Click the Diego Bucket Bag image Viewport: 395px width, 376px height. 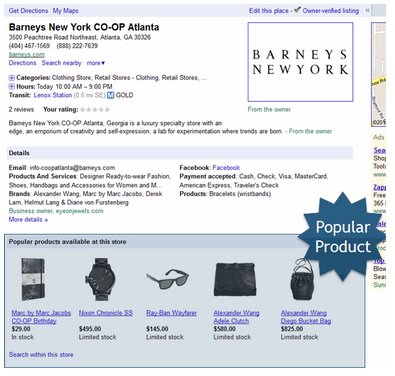click(x=302, y=279)
